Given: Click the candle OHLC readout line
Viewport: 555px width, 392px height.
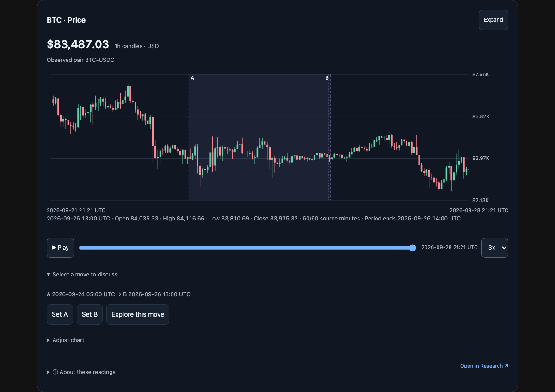Looking at the screenshot, I should pyautogui.click(x=254, y=219).
